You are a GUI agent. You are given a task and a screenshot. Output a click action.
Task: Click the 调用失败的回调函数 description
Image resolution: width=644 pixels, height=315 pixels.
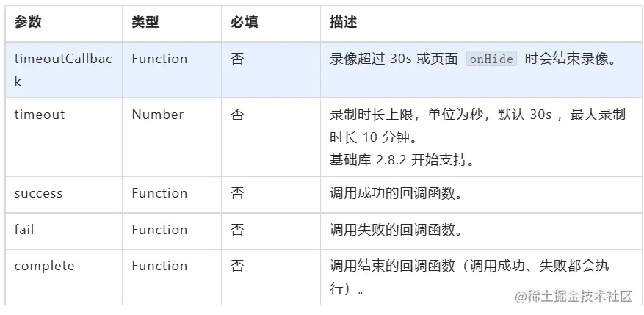tap(396, 230)
